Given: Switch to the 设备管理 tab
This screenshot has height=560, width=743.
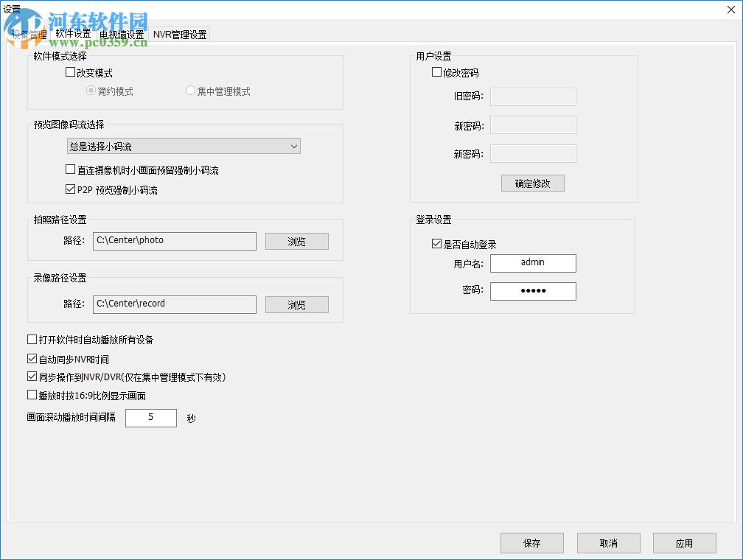Looking at the screenshot, I should coord(29,35).
